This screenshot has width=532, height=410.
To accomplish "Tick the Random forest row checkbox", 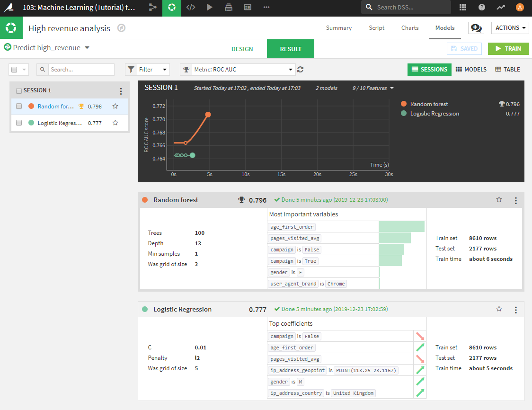I will pyautogui.click(x=19, y=106).
